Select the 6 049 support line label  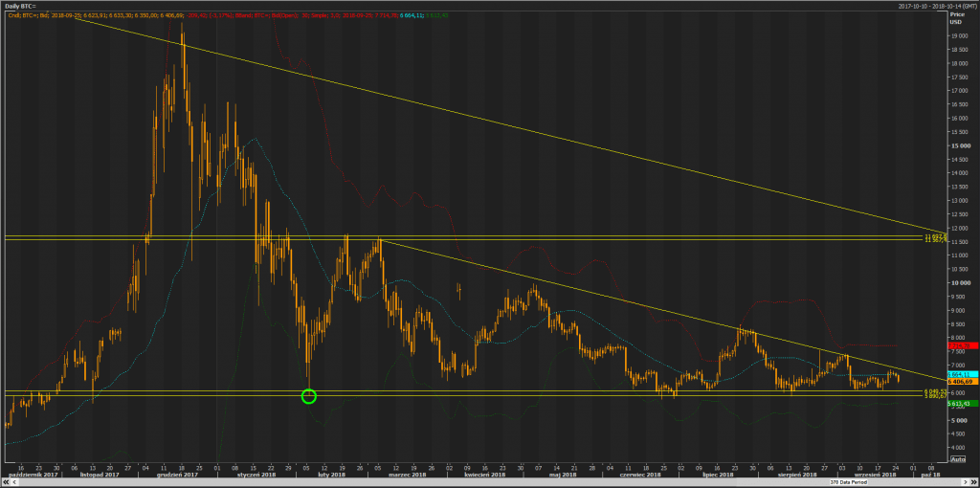point(935,390)
